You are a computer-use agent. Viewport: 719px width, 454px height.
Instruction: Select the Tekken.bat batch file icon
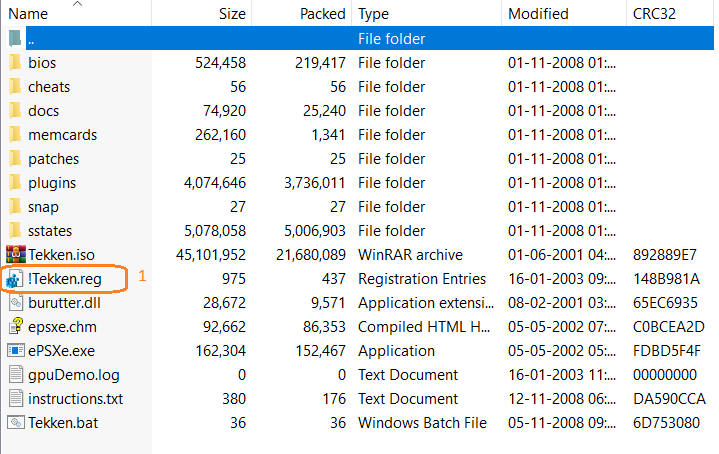pos(15,423)
